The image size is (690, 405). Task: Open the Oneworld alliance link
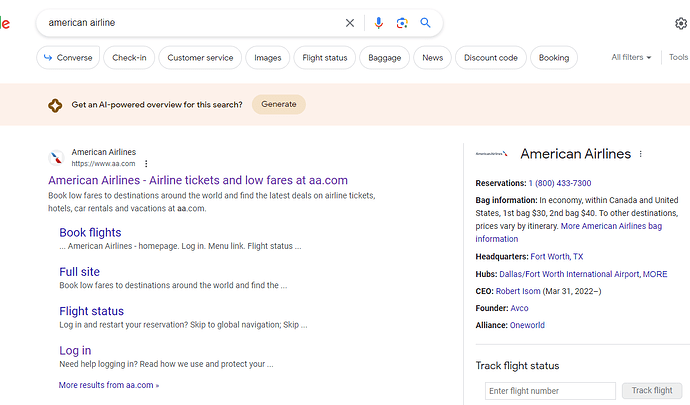pyautogui.click(x=527, y=325)
